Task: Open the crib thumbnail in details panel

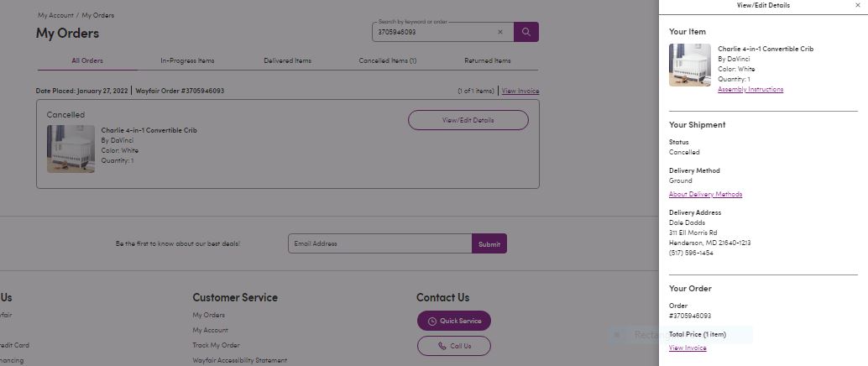Action: pyautogui.click(x=690, y=65)
